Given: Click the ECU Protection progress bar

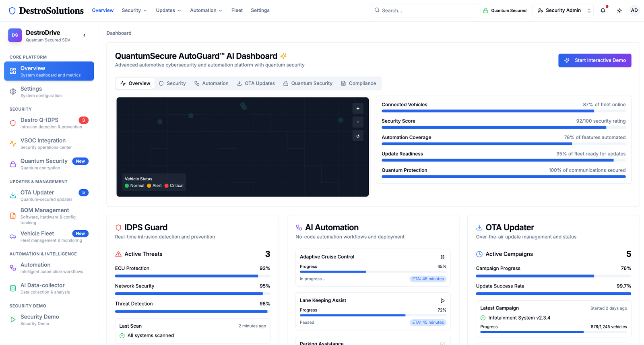Looking at the screenshot, I should coord(192,276).
